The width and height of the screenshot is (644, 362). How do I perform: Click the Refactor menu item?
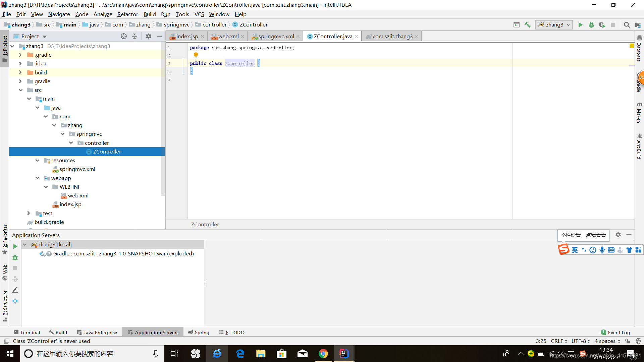pyautogui.click(x=128, y=14)
